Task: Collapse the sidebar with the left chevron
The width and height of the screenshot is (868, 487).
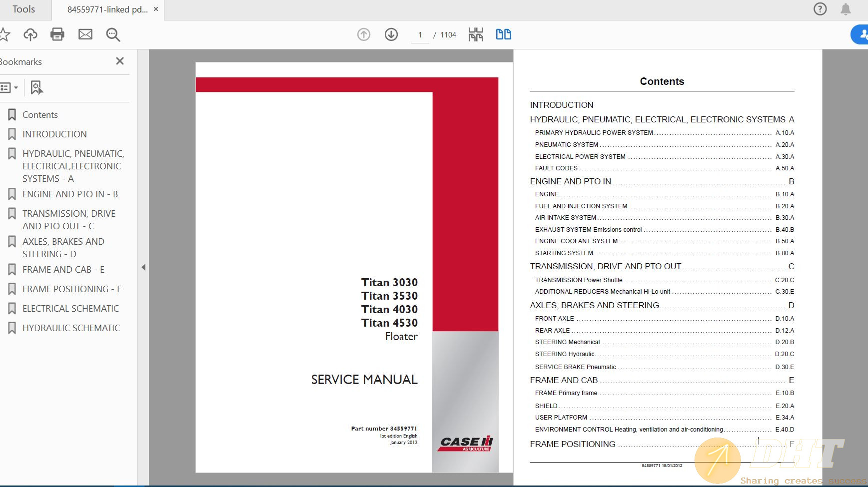Action: [x=144, y=267]
